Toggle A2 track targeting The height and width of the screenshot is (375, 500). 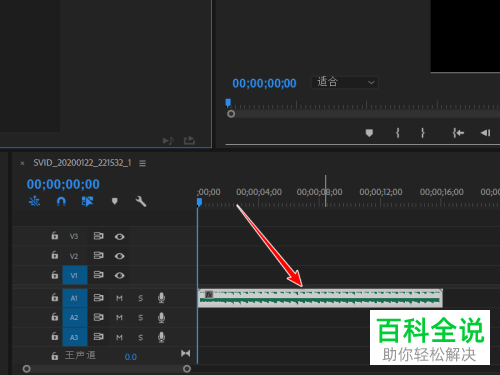point(75,318)
